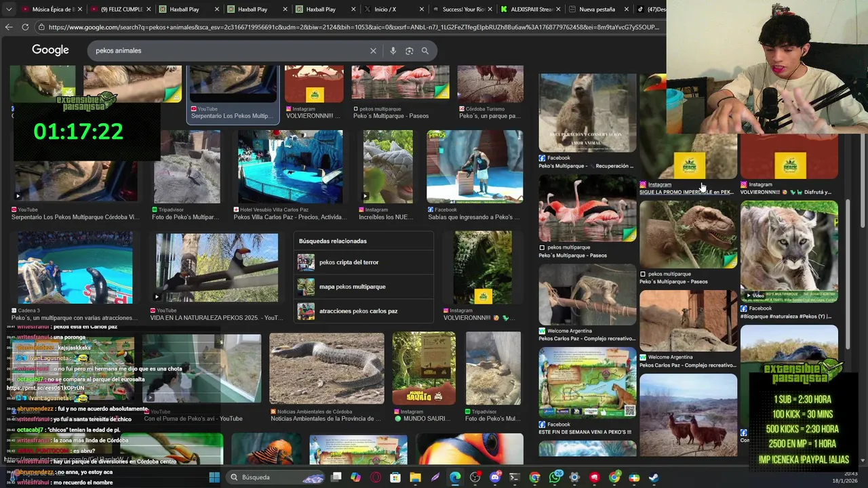Open related search pekos cripta del terror
This screenshot has height=488, width=868.
pyautogui.click(x=365, y=262)
